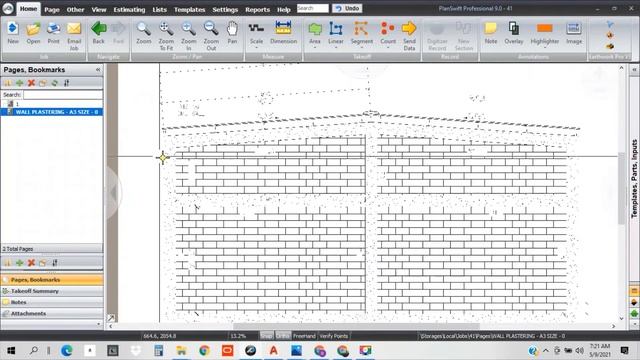
Task: Open the Windows Start menu
Action: [x=11, y=350]
